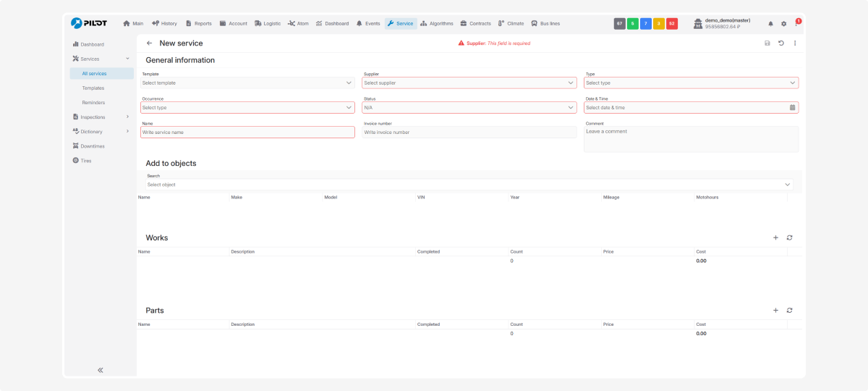Open the Status dropdown showing N/A
This screenshot has height=391, width=868.
pos(571,107)
